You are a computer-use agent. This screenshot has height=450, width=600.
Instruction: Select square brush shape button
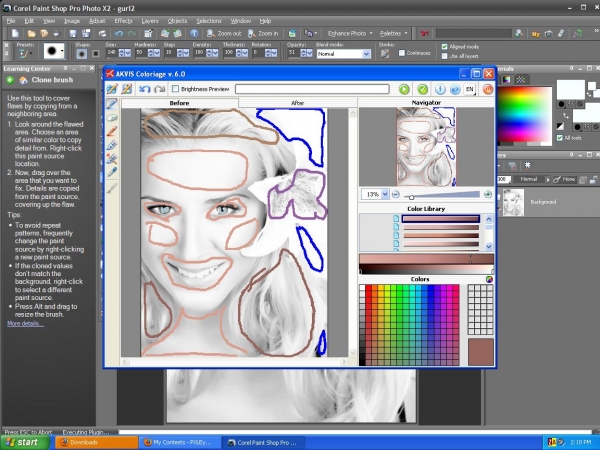tap(96, 54)
